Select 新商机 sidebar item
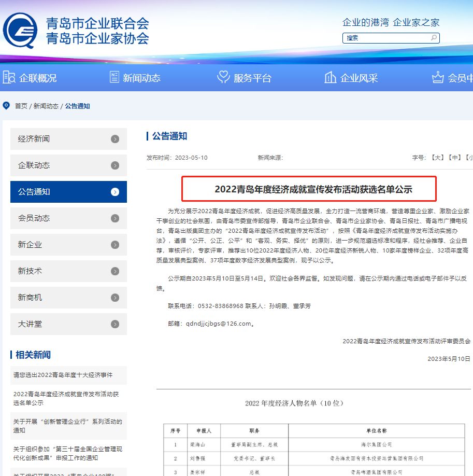 coord(68,298)
